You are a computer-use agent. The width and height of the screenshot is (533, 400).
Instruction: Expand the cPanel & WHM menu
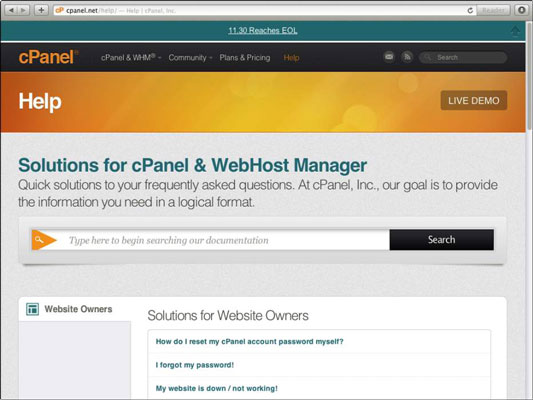click(x=131, y=57)
